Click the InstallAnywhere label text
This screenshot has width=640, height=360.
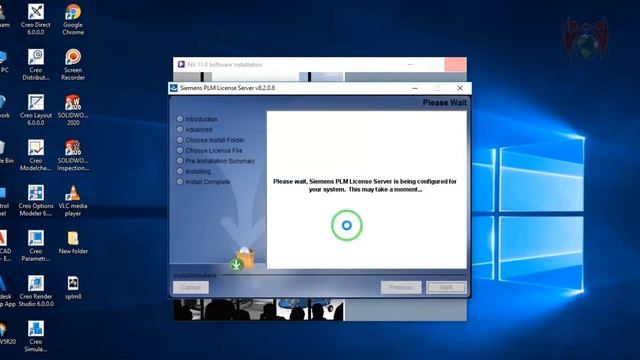point(195,276)
